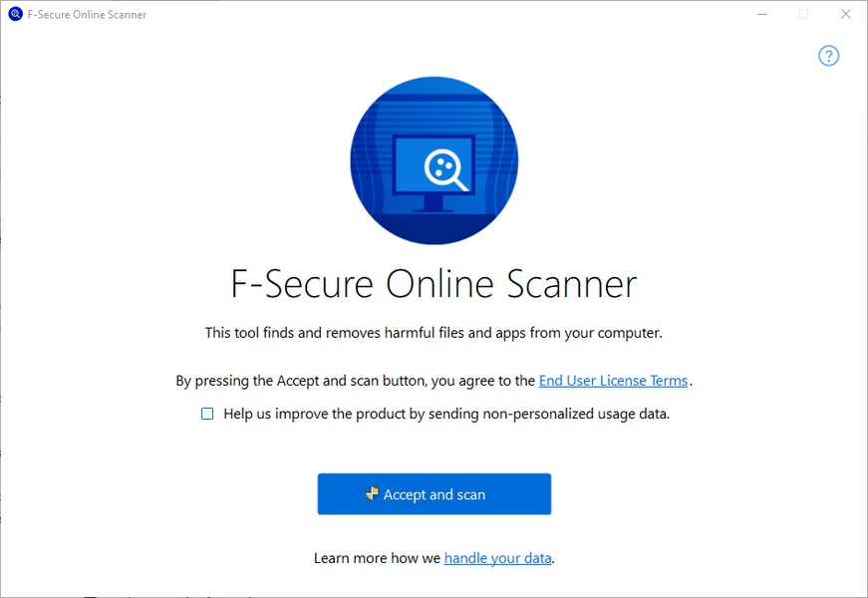The width and height of the screenshot is (868, 598).
Task: Click the magnifying glass in the logo
Action: point(444,168)
